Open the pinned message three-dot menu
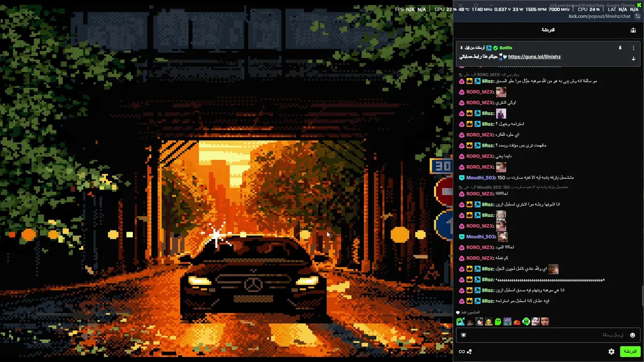The width and height of the screenshot is (644, 362). coord(633,48)
